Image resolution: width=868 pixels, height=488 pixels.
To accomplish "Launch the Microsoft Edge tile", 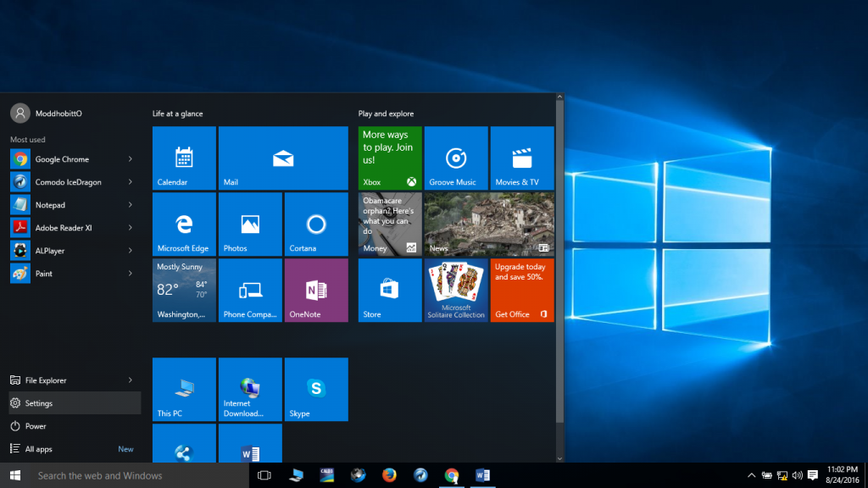I will pos(184,225).
